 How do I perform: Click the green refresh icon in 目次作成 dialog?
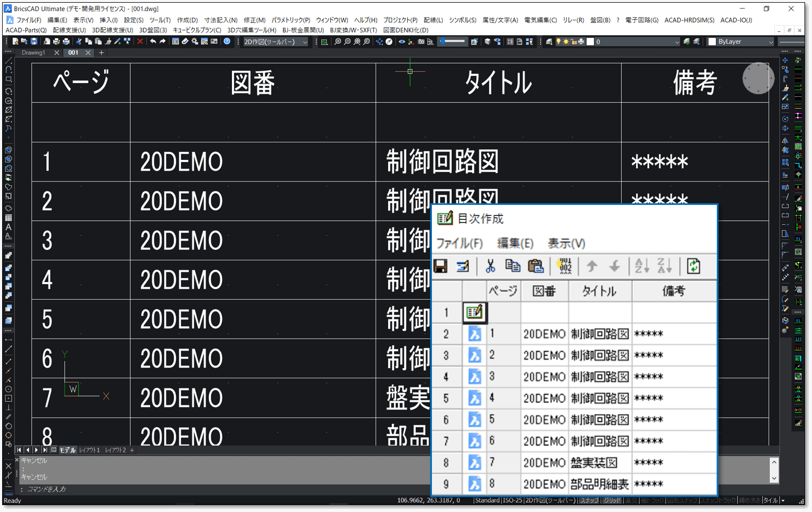pos(693,266)
